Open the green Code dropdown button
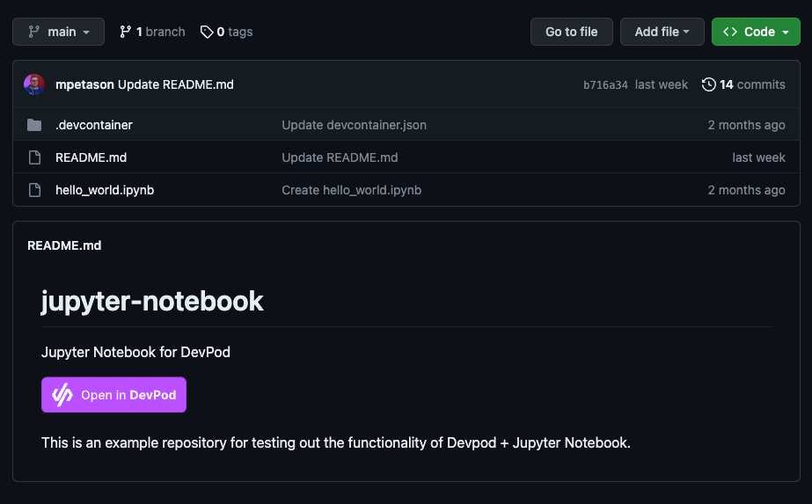Screen dimensions: 812x504 (756, 32)
